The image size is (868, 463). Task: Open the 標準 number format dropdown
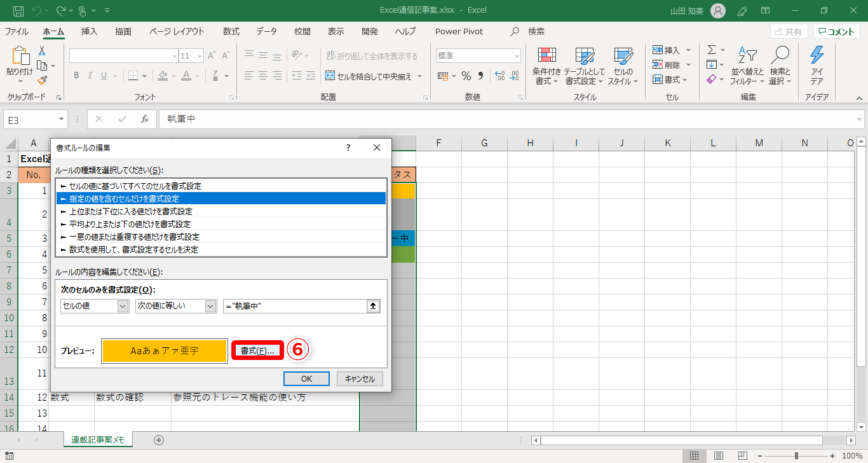click(517, 56)
